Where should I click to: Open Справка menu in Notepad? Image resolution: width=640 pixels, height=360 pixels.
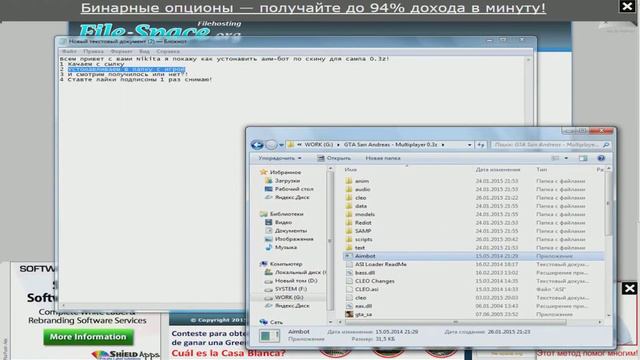tap(168, 51)
